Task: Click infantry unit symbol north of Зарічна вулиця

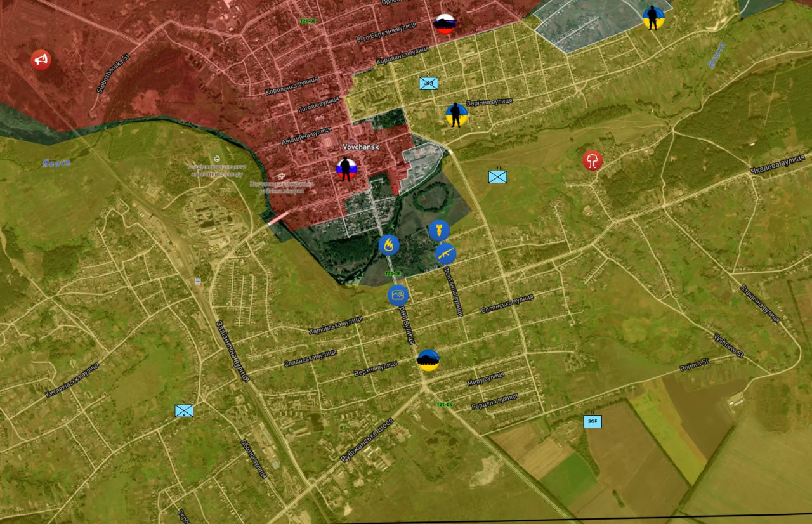Action: click(x=429, y=83)
